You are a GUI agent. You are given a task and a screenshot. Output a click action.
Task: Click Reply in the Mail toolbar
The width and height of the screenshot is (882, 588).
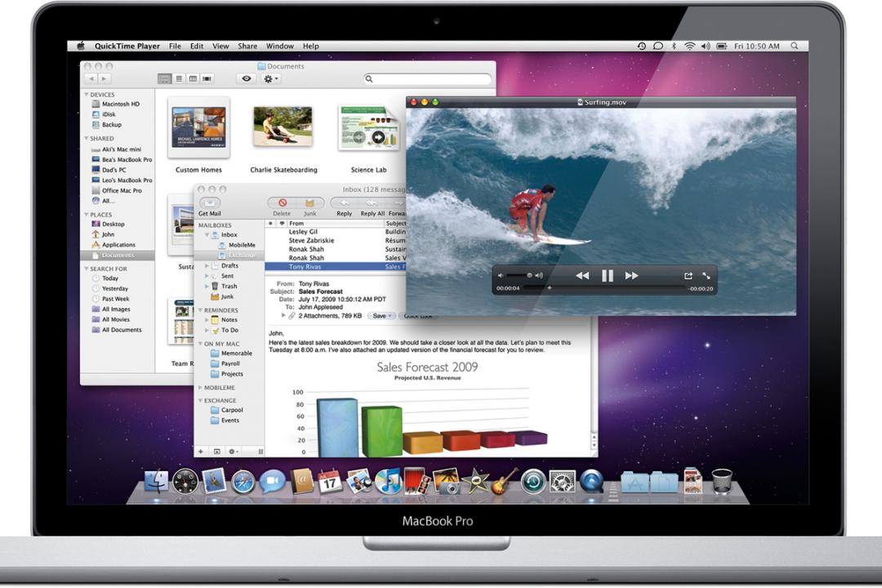pos(345,207)
